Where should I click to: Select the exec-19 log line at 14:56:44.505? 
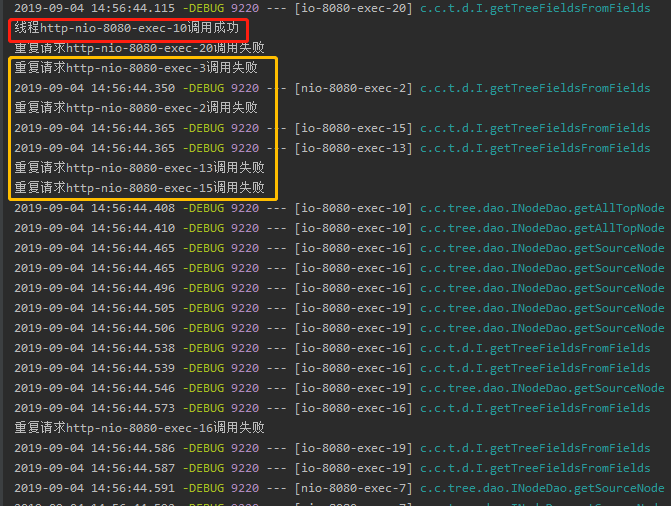tap(339, 308)
